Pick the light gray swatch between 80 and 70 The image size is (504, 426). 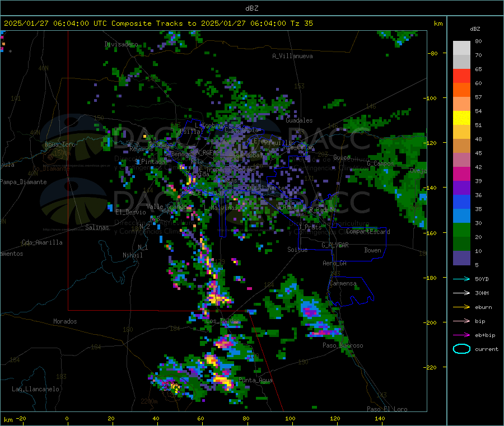click(461, 48)
